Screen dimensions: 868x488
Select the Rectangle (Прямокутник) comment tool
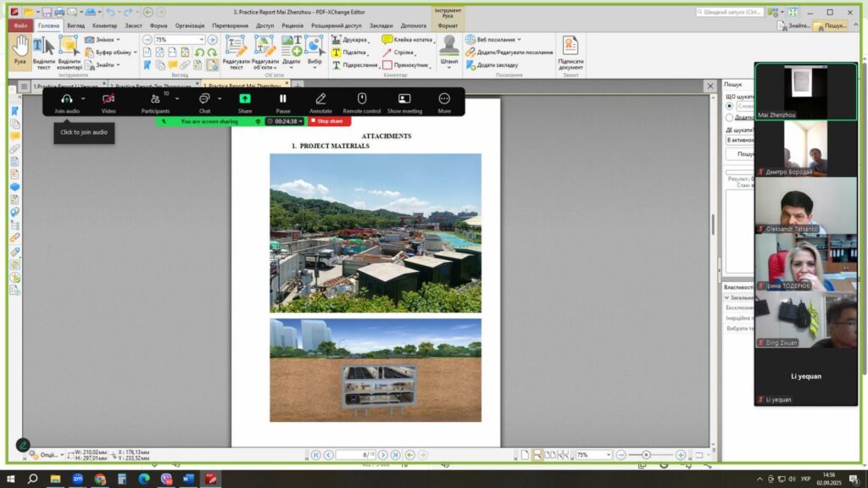pyautogui.click(x=407, y=65)
